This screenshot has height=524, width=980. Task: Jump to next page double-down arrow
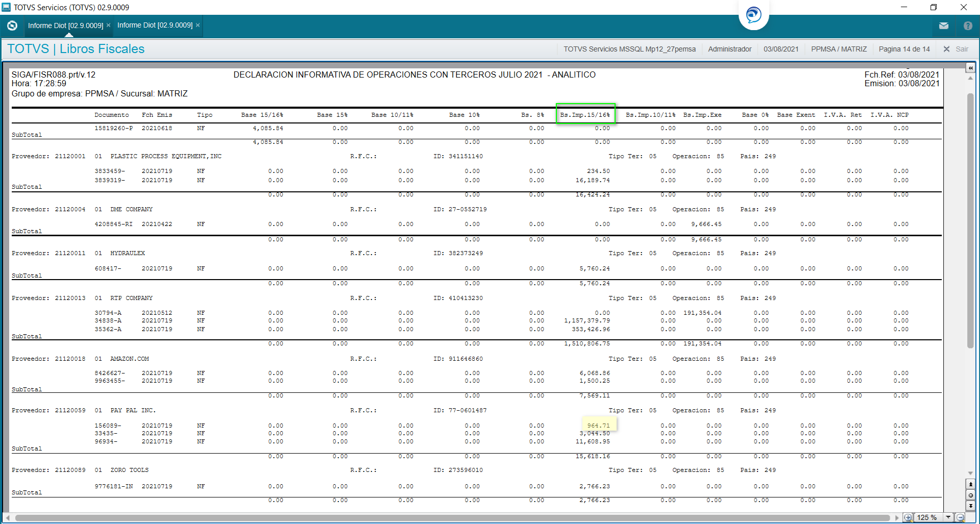tap(970, 506)
